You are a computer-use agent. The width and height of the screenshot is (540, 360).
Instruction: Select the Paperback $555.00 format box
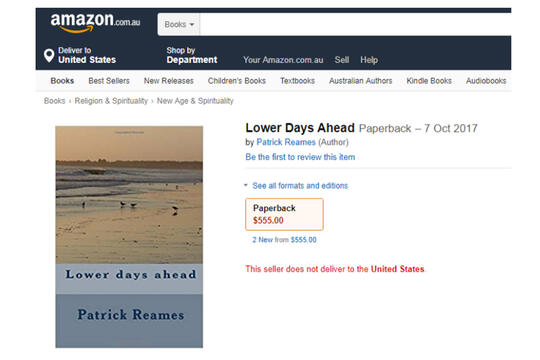(284, 214)
